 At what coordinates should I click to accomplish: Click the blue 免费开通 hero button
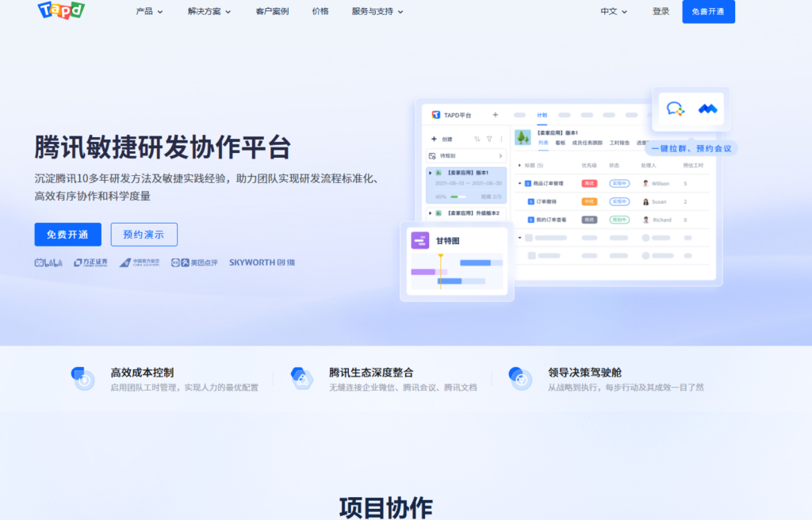(67, 235)
